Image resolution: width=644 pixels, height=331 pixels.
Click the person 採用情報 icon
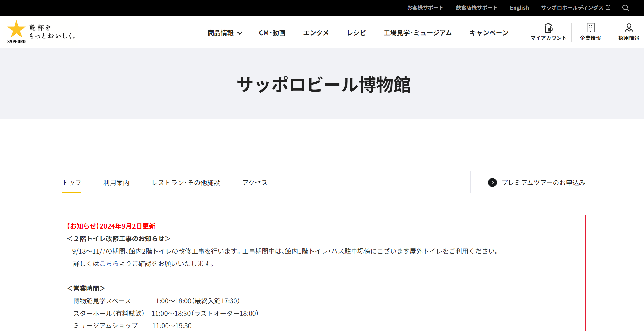629,28
